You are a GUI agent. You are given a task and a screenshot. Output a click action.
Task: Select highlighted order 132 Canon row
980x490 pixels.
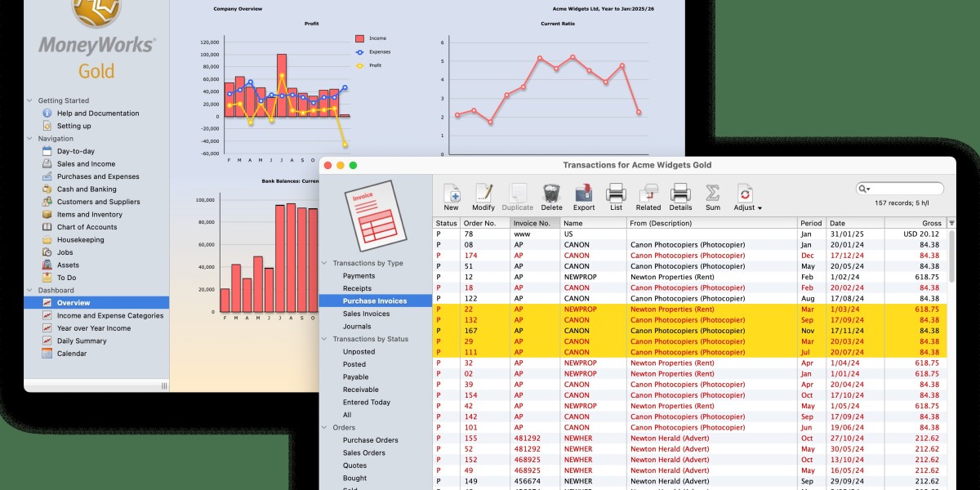click(x=690, y=320)
